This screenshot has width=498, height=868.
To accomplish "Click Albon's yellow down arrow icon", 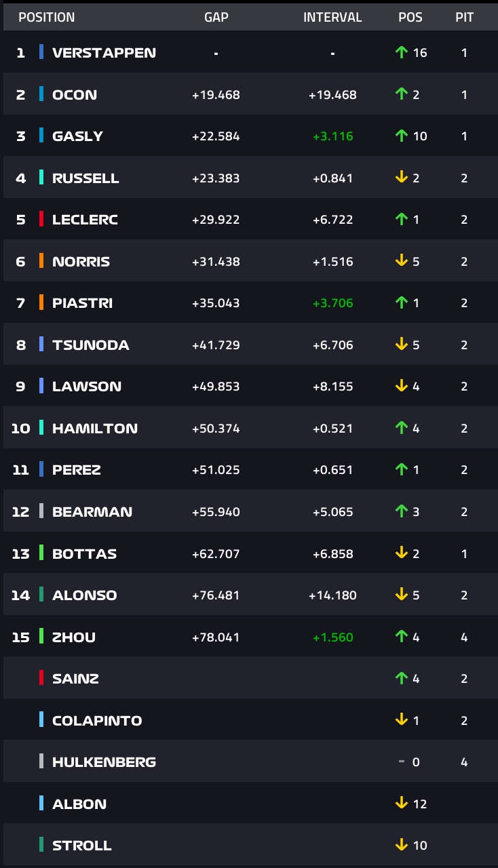I will (x=401, y=804).
